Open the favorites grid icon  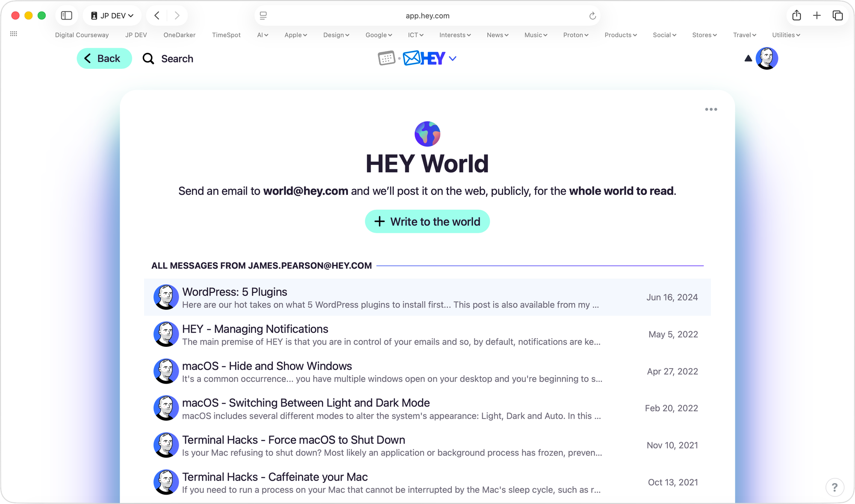point(14,34)
